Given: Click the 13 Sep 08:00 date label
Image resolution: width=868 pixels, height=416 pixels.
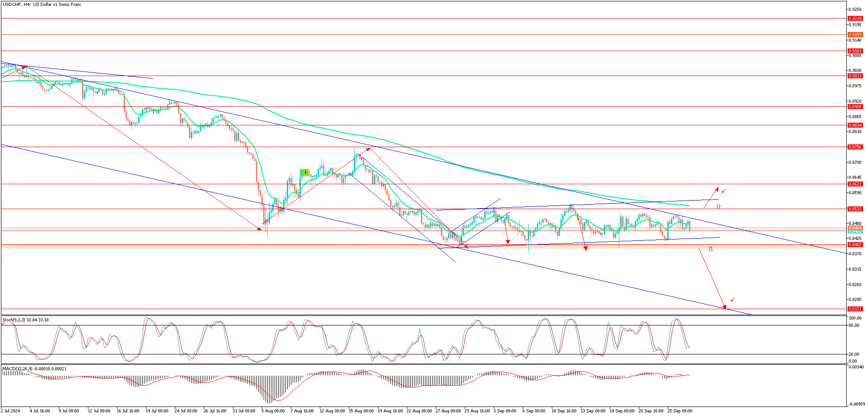Looking at the screenshot, I should [x=593, y=411].
